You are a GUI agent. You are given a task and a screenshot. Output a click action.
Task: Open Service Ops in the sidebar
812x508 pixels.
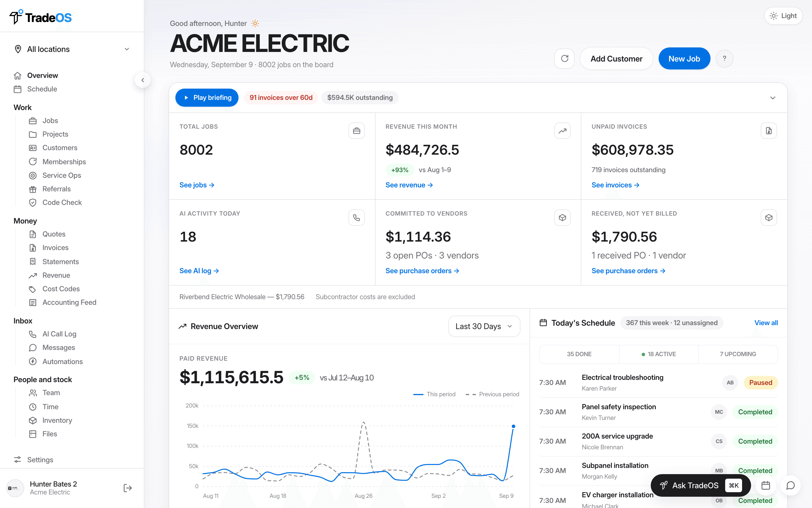point(55,175)
